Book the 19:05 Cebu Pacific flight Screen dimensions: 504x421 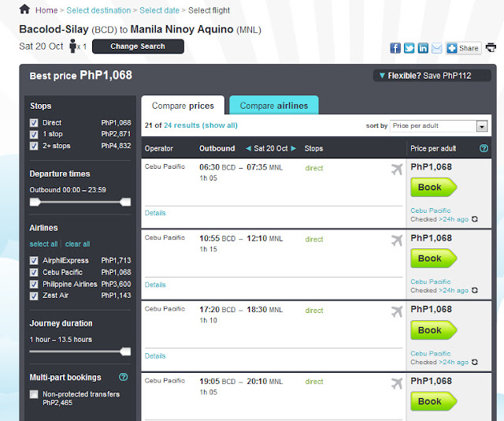click(x=434, y=401)
